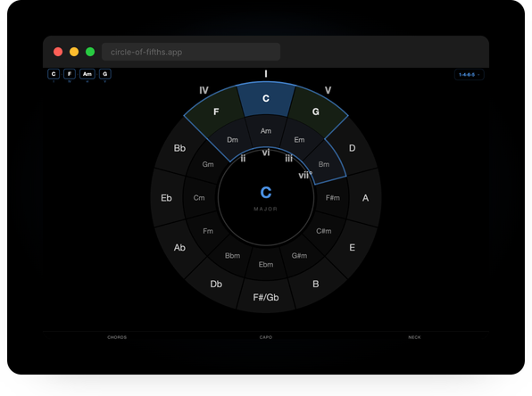Select the Am segment on inner ring
This screenshot has width=532, height=396.
coord(266,131)
